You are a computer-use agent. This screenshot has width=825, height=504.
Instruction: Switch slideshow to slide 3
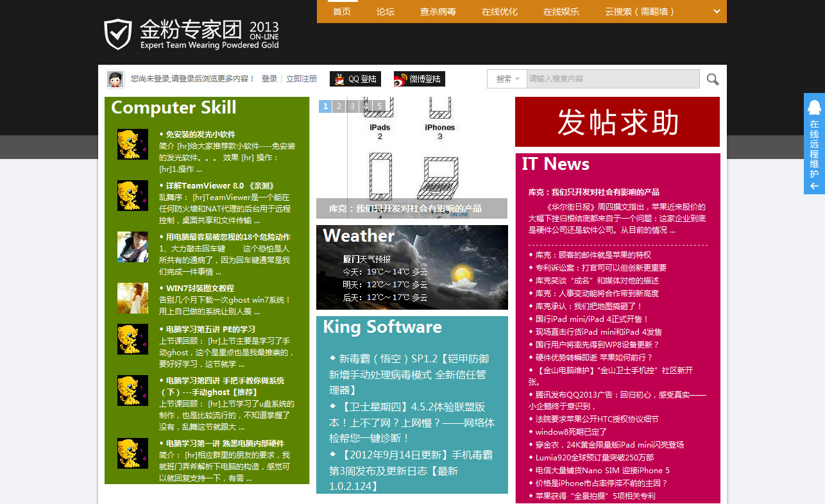point(353,106)
